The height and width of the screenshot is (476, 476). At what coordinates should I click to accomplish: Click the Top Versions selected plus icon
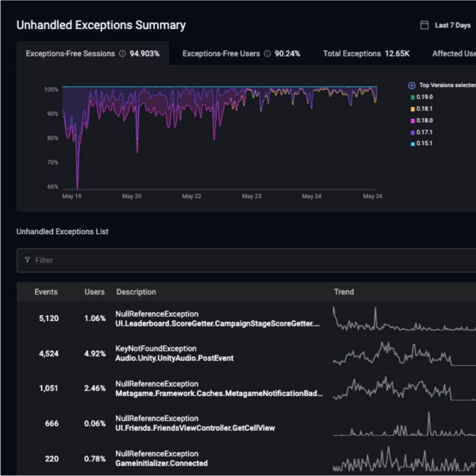pyautogui.click(x=411, y=85)
